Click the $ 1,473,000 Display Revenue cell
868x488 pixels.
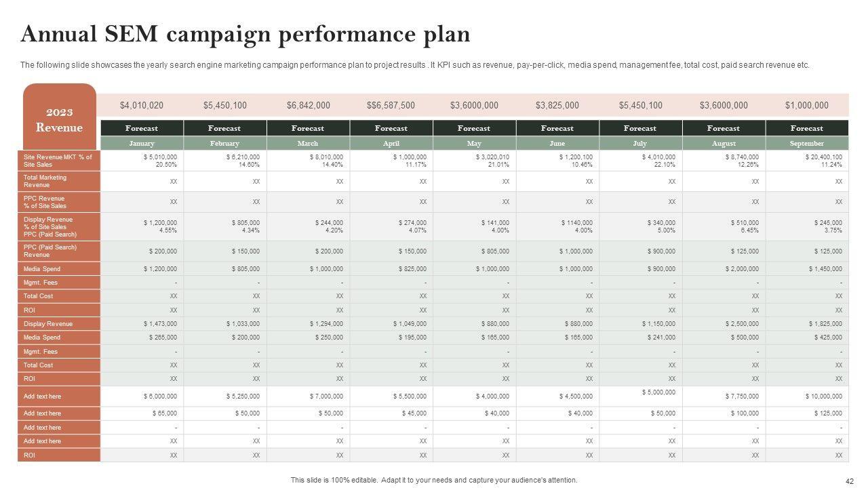[161, 324]
